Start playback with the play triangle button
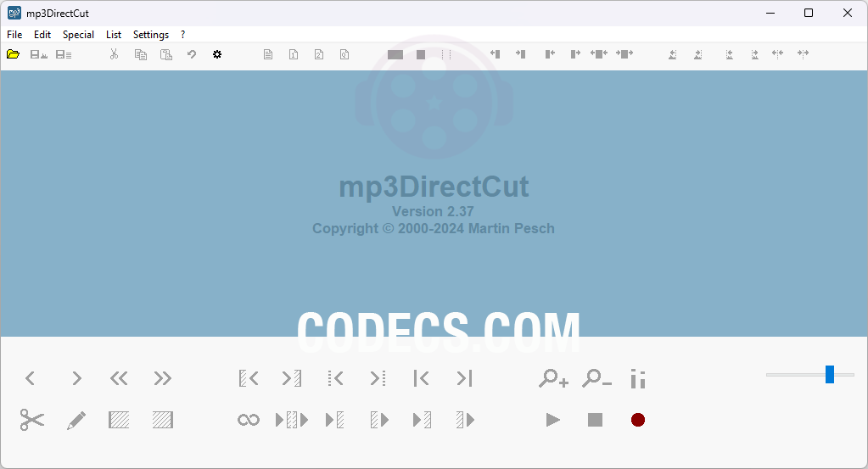 [553, 420]
